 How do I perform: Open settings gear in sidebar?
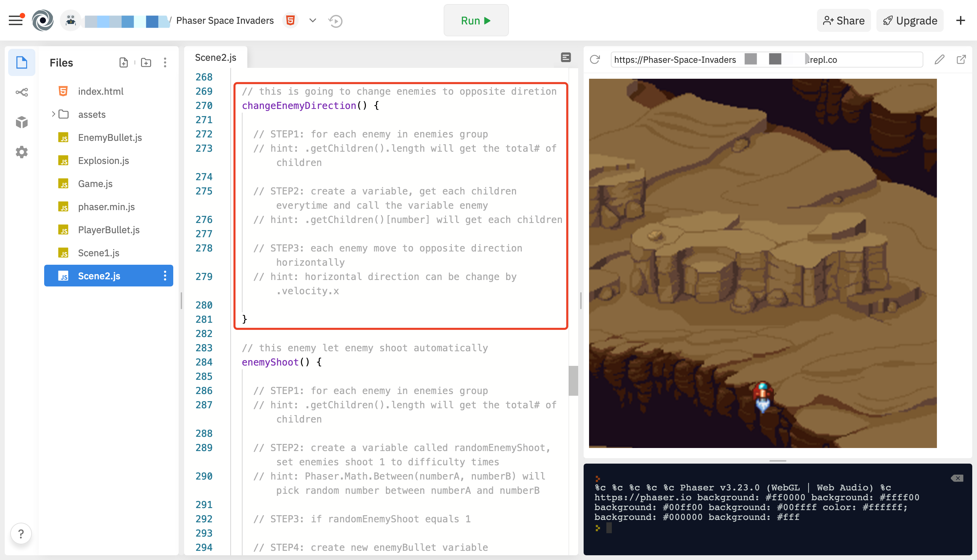21,152
